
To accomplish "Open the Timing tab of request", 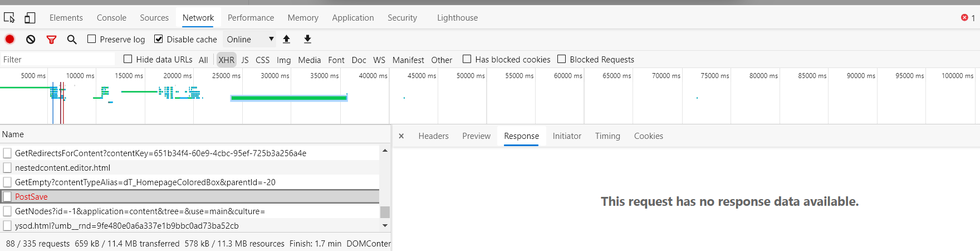I will pyautogui.click(x=607, y=136).
